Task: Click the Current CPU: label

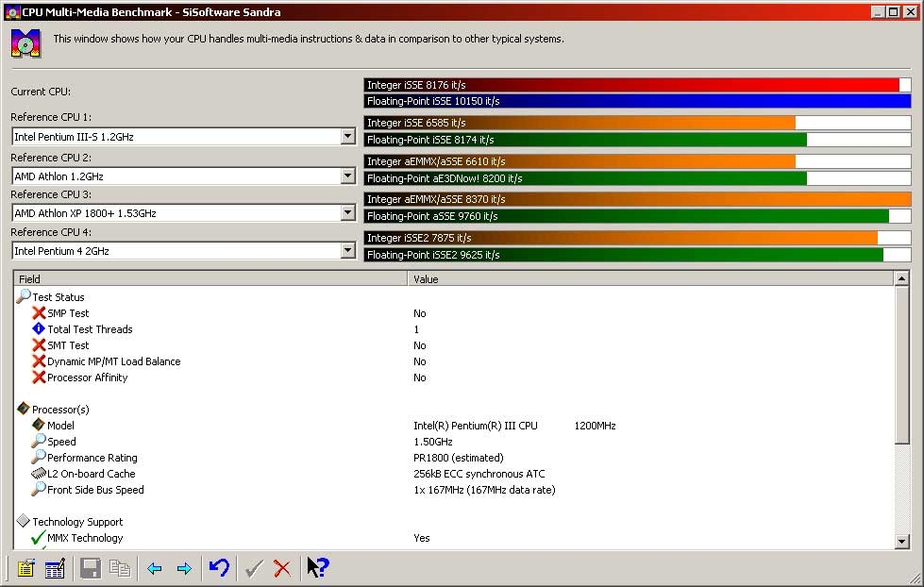Action: pyautogui.click(x=41, y=92)
